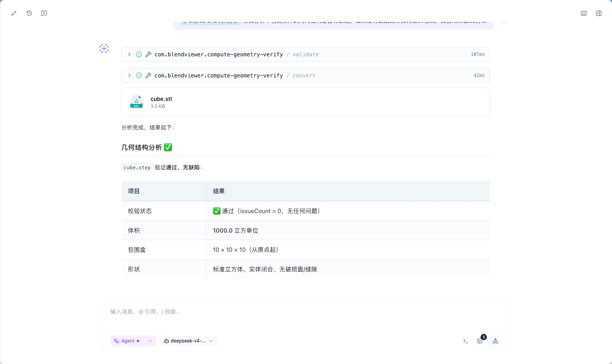Screen dimensions: 612x364
Task: Open the layers icon with badge 1
Action: click(x=480, y=341)
